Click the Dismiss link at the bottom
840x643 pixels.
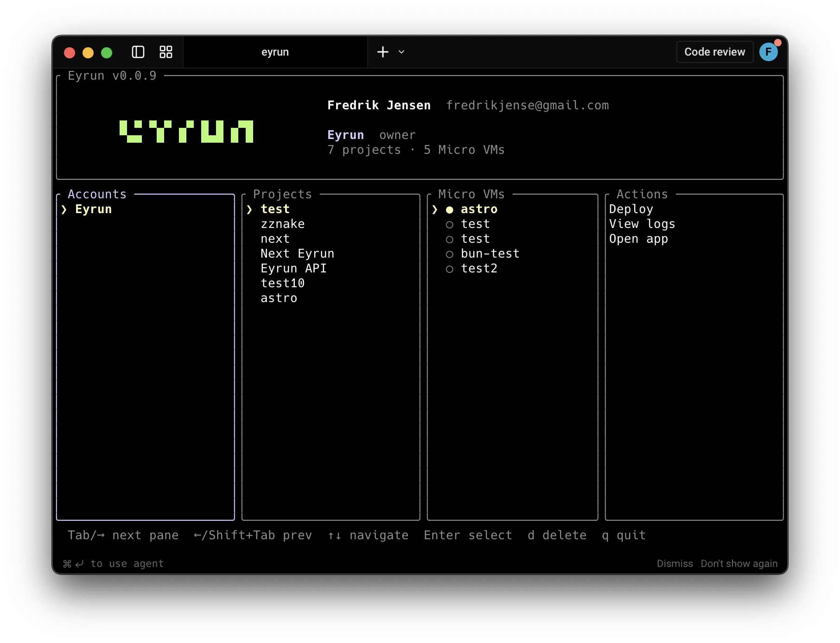point(675,563)
